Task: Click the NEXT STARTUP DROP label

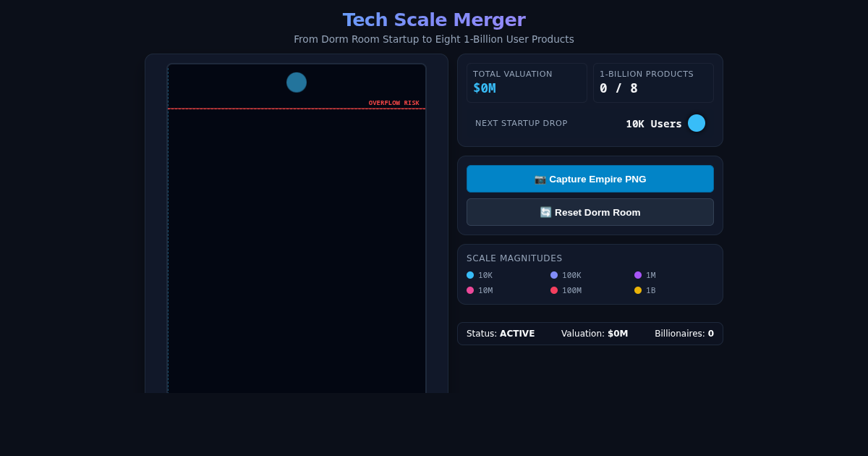Action: pos(522,124)
